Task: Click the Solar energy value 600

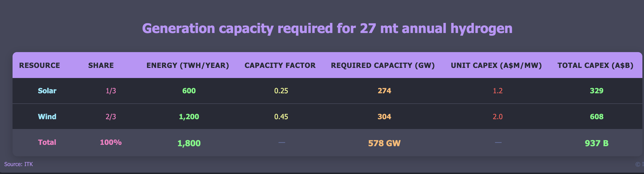Action: click(x=189, y=91)
